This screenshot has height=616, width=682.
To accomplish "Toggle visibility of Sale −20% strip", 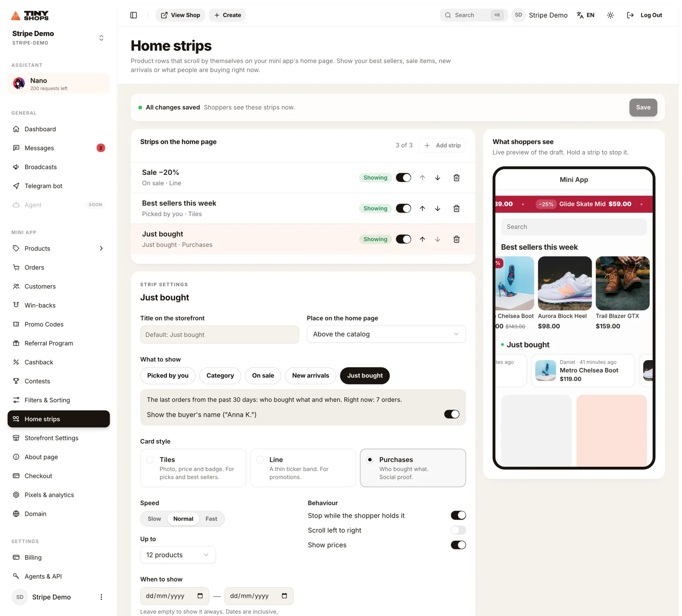I will click(403, 178).
